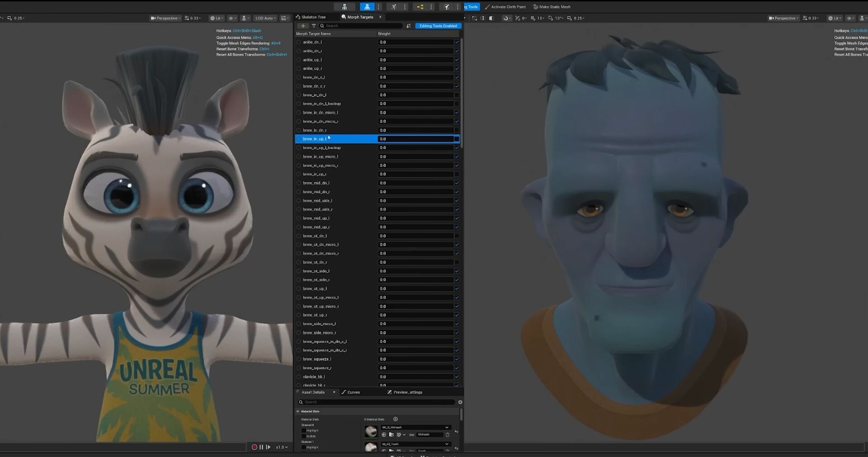Image resolution: width=868 pixels, height=457 pixels.
Task: Use selected asset for M_IL_Mohawk slot
Action: (384, 435)
